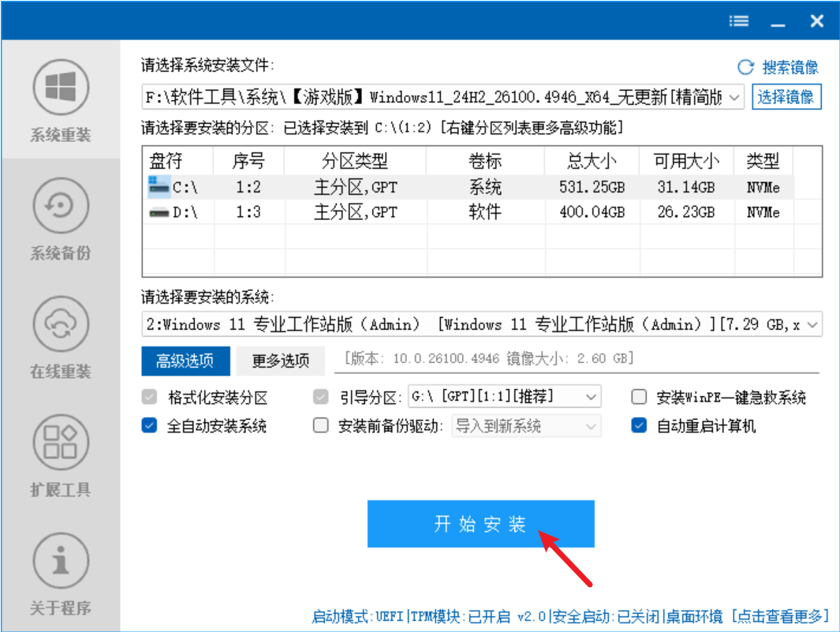Click the 搜索镜像 refresh icon
Viewport: 840px width, 632px height.
pyautogui.click(x=745, y=67)
